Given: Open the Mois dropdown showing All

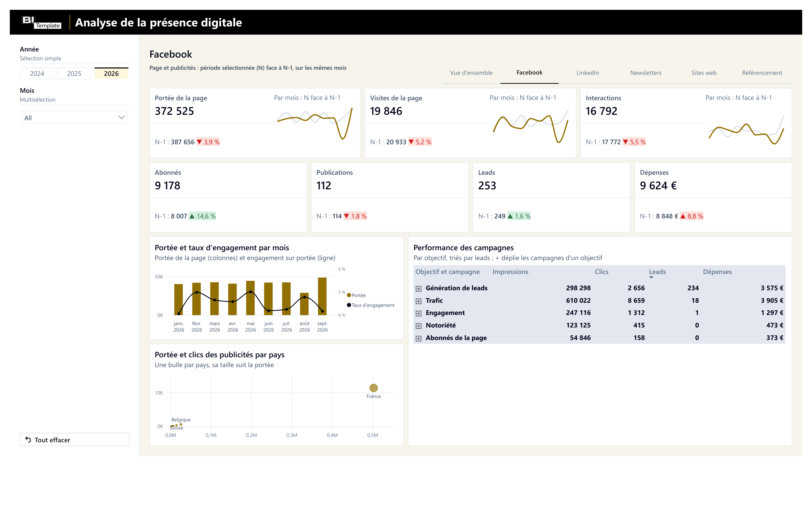Looking at the screenshot, I should point(74,118).
